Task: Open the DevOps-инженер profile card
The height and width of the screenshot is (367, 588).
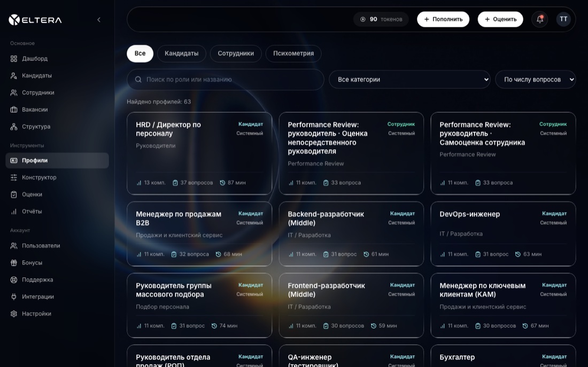Action: (503, 234)
